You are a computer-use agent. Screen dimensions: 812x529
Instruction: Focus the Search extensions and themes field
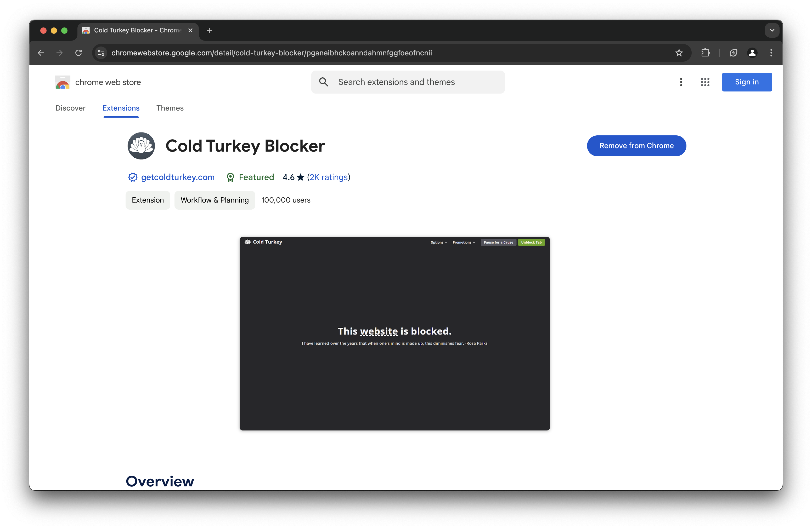[408, 82]
